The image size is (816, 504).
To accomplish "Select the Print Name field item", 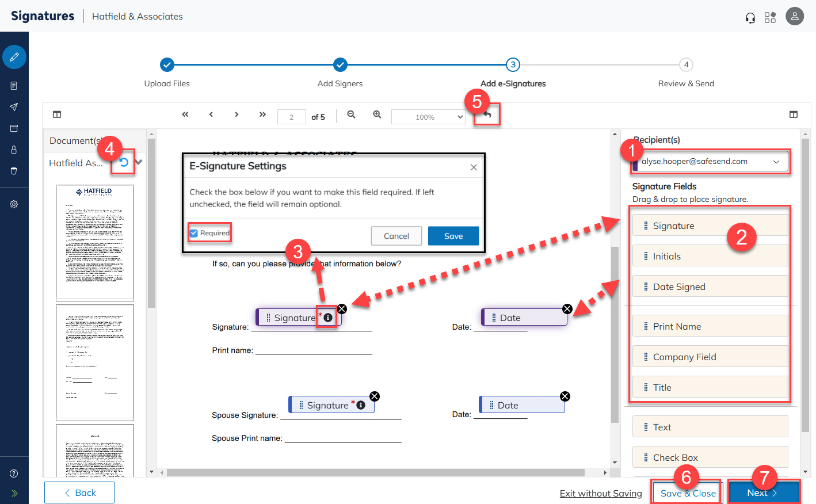I will [710, 326].
